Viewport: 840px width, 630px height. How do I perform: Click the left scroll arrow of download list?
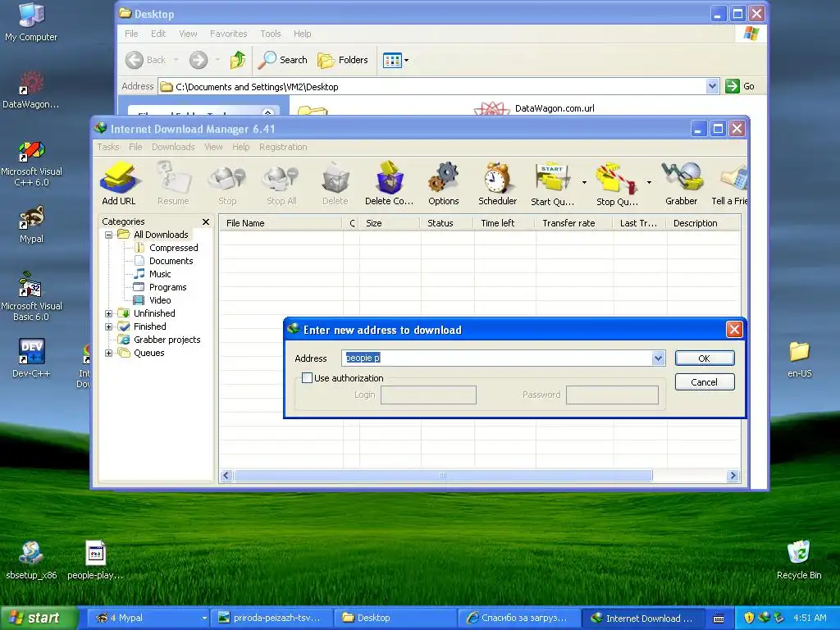(226, 475)
